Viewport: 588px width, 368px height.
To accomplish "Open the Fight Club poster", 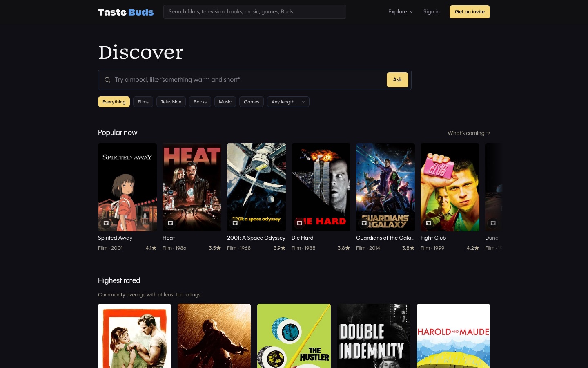I will [450, 187].
